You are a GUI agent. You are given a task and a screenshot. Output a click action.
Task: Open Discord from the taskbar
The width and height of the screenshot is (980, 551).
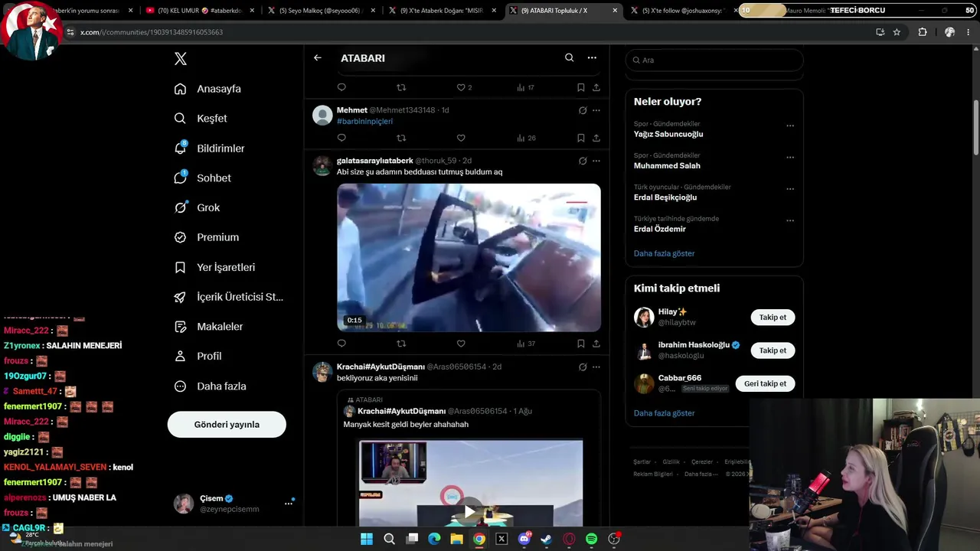click(x=524, y=539)
